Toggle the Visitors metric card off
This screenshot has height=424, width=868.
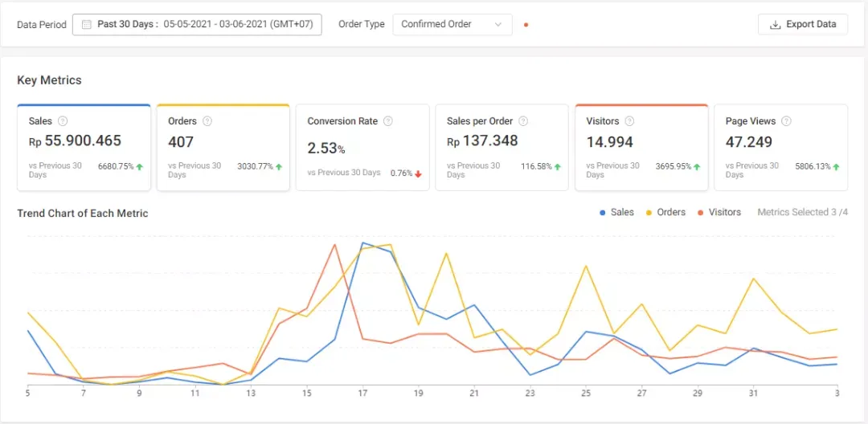tap(641, 148)
